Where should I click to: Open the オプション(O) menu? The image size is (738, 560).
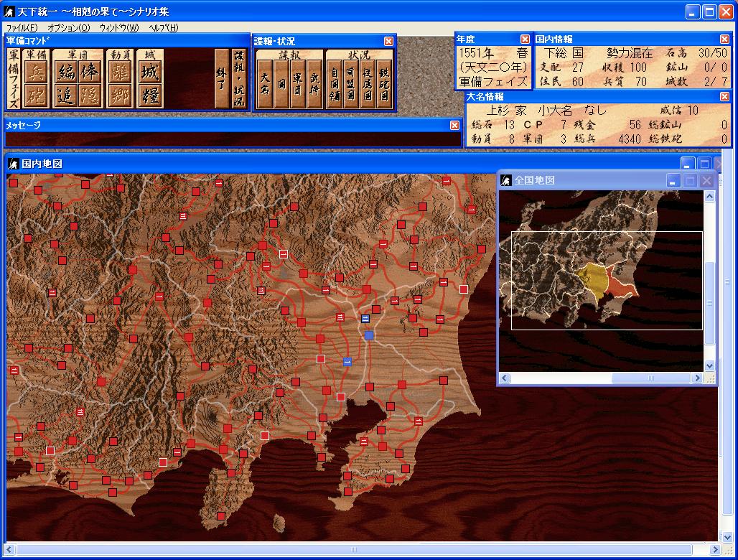point(69,28)
